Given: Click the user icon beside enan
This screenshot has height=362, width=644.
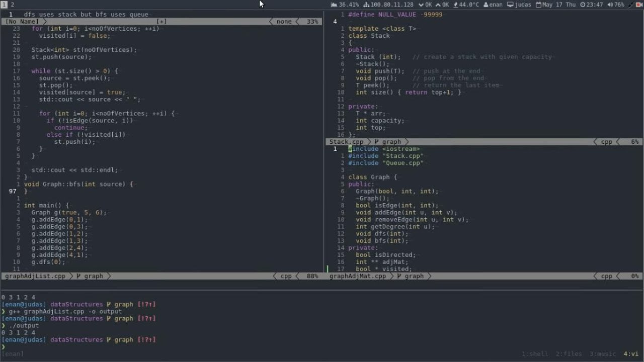Looking at the screenshot, I should [486, 5].
